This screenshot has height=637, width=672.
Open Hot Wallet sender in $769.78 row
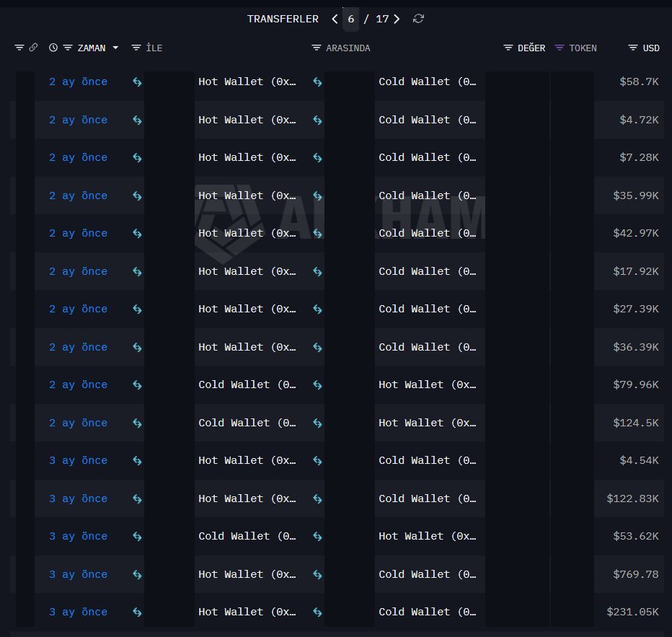pos(247,574)
